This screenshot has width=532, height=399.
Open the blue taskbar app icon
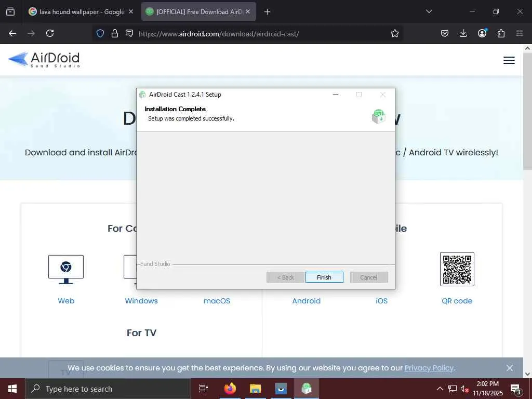click(x=281, y=389)
